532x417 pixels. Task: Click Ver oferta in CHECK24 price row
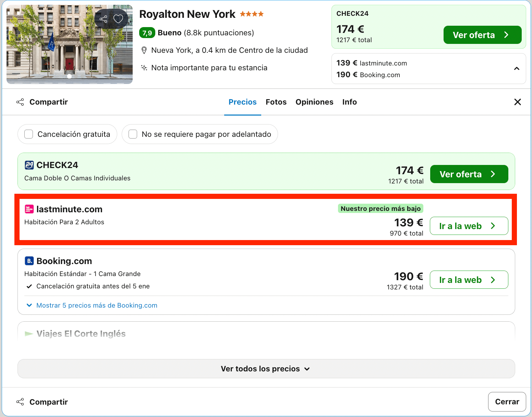click(469, 174)
